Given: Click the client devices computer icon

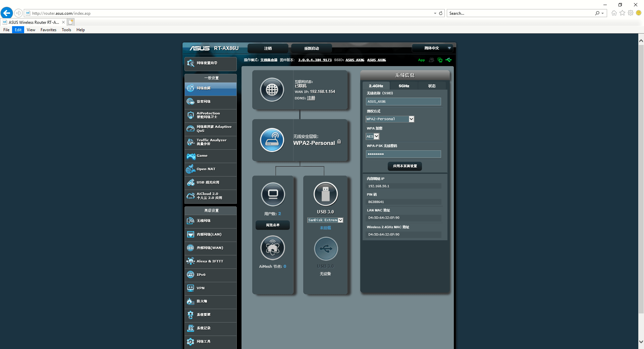Looking at the screenshot, I should click(273, 194).
